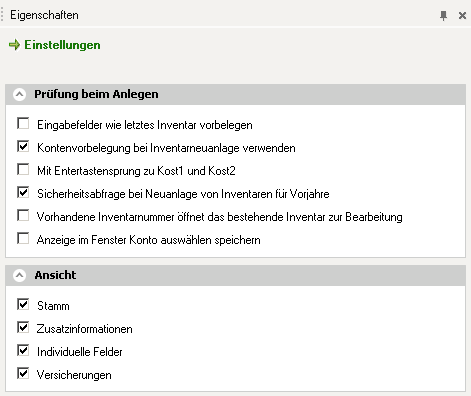Pin the Eigenschaften panel
Screen dimensions: 471x396
443,15
